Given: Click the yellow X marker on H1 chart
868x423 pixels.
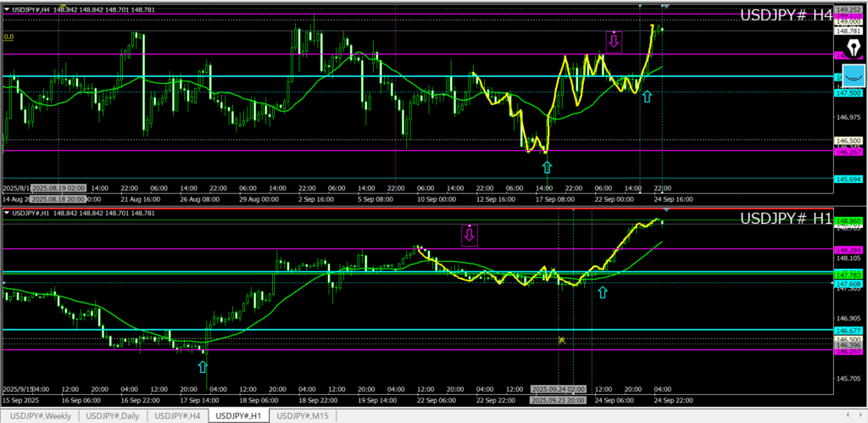Looking at the screenshot, I should (561, 340).
